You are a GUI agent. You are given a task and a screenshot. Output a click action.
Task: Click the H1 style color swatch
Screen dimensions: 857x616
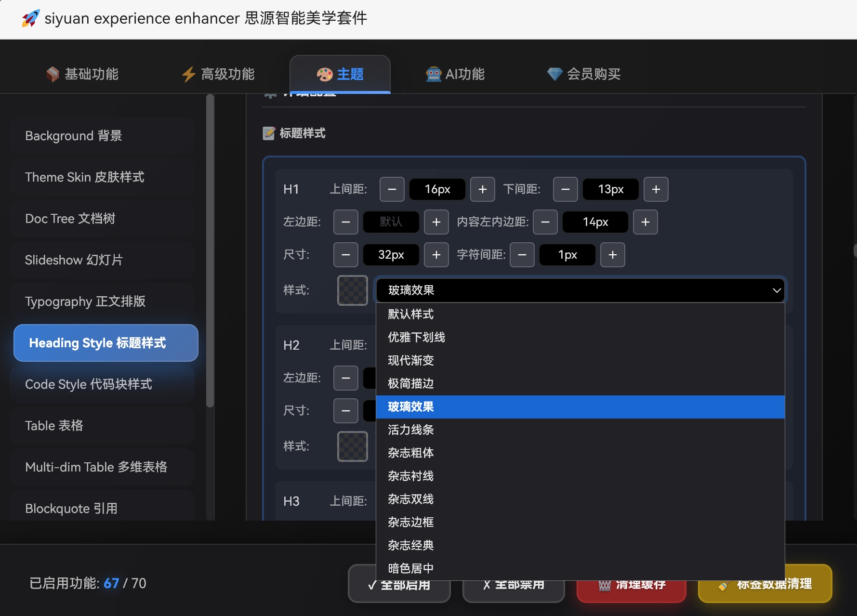(x=352, y=290)
